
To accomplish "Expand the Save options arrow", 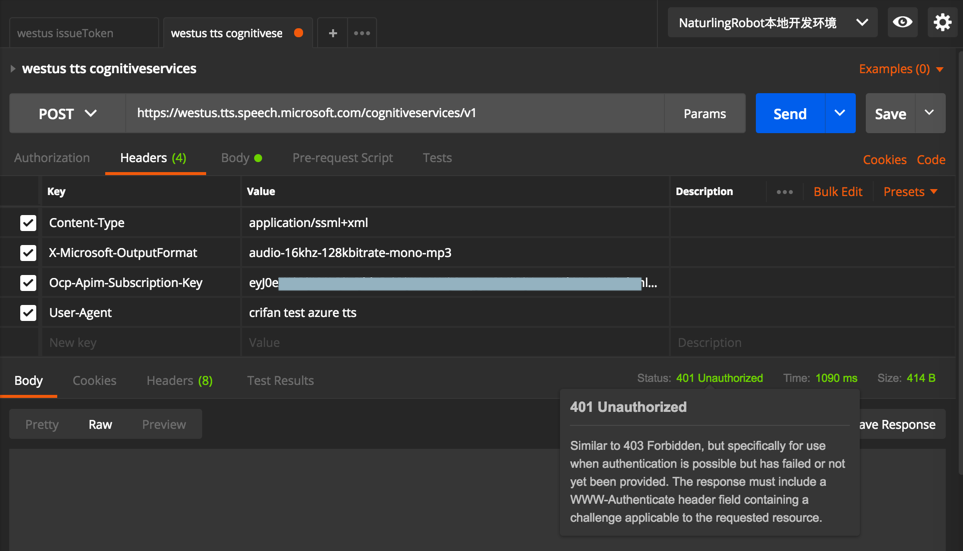I will point(929,114).
